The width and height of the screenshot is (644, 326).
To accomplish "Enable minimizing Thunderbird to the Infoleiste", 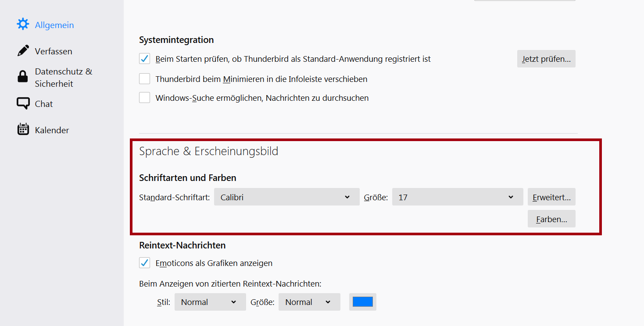I will point(144,79).
